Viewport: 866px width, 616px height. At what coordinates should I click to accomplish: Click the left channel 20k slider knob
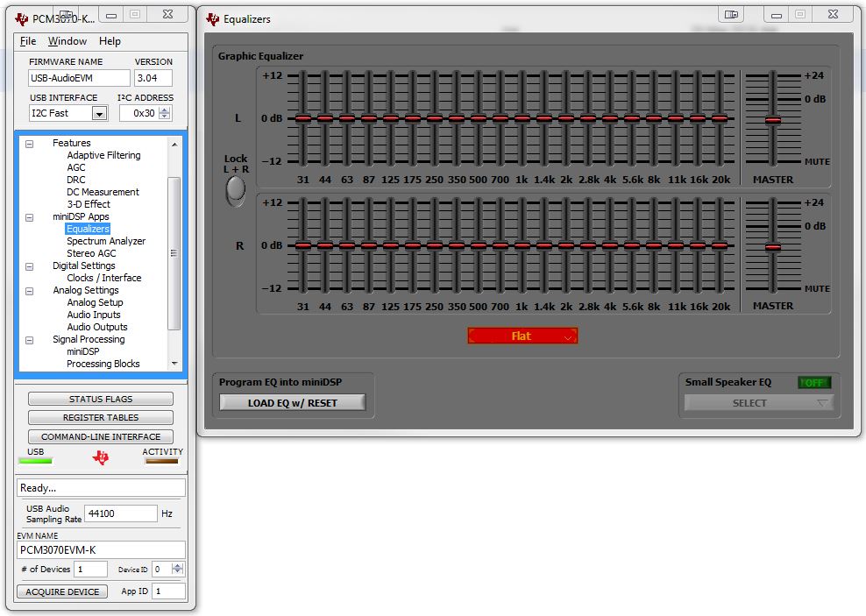pos(720,118)
